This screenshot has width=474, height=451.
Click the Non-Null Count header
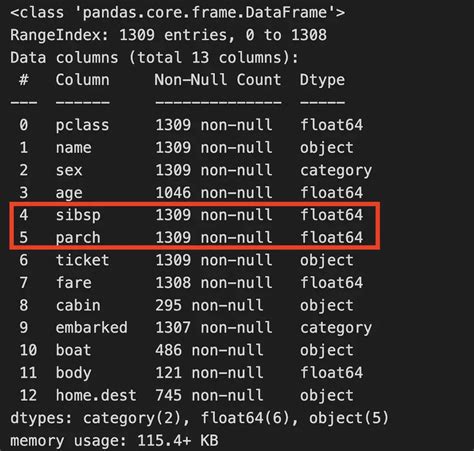pyautogui.click(x=218, y=80)
